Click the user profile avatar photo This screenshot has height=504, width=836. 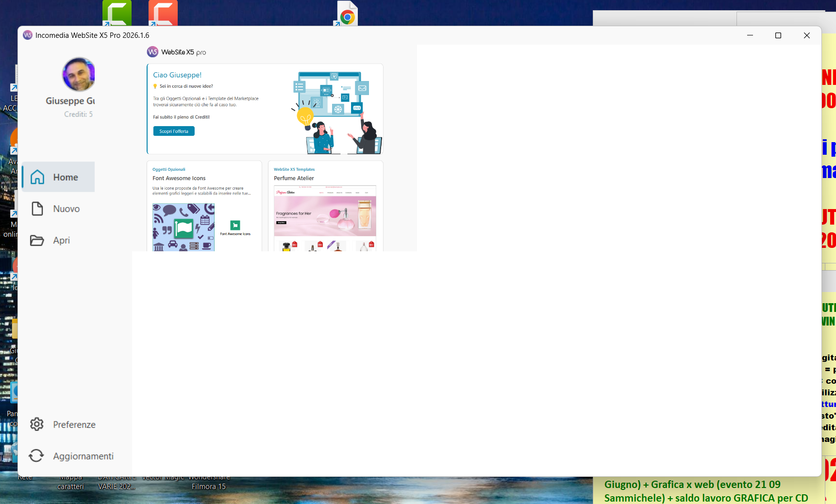tap(79, 75)
